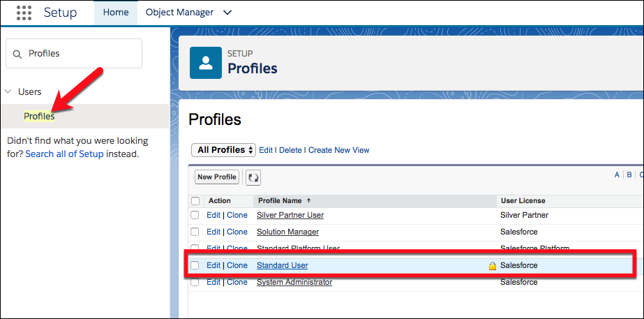Image resolution: width=644 pixels, height=319 pixels.
Task: Open the Standard User profile link
Action: 282,265
